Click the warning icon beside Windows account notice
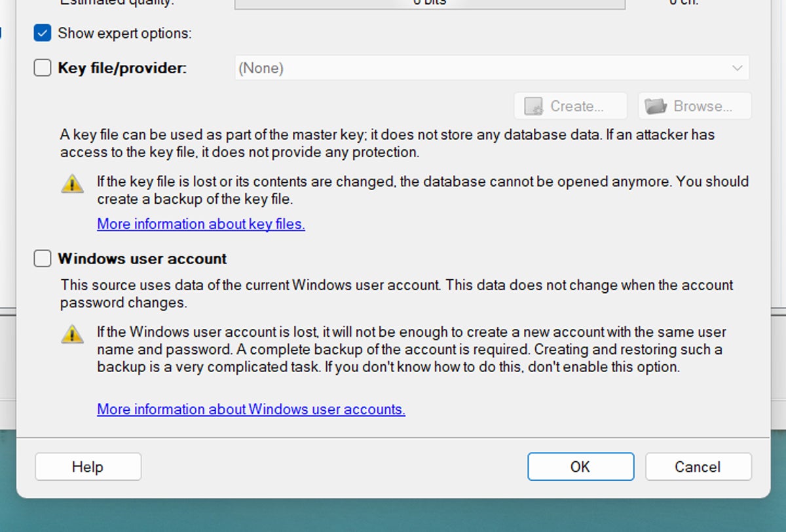Viewport: 786px width, 532px height. pos(72,334)
